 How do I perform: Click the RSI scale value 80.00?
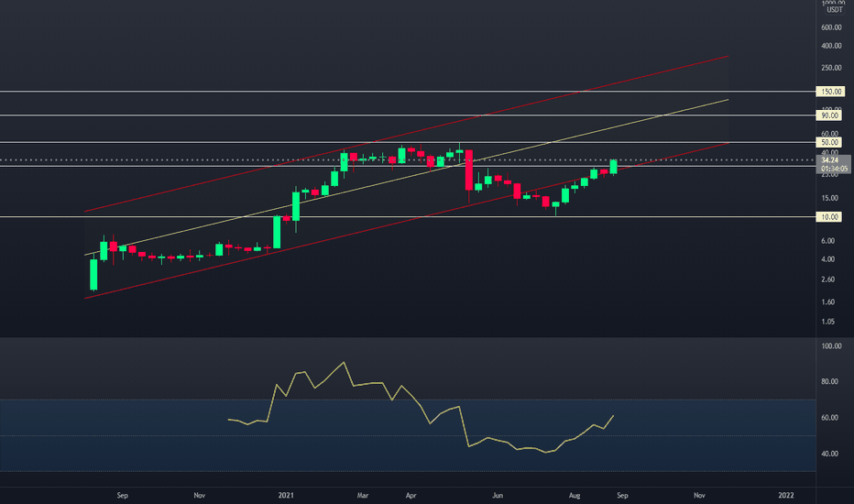(829, 381)
